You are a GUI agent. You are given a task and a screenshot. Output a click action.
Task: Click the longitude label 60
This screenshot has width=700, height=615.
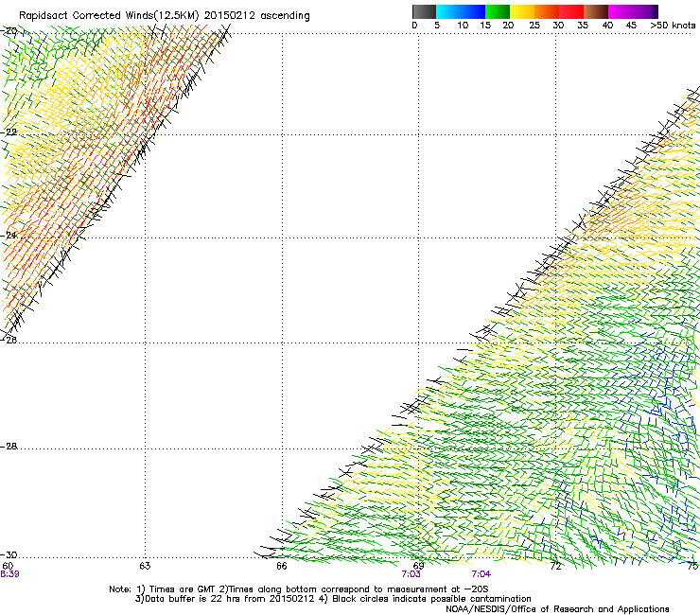[x=8, y=566]
